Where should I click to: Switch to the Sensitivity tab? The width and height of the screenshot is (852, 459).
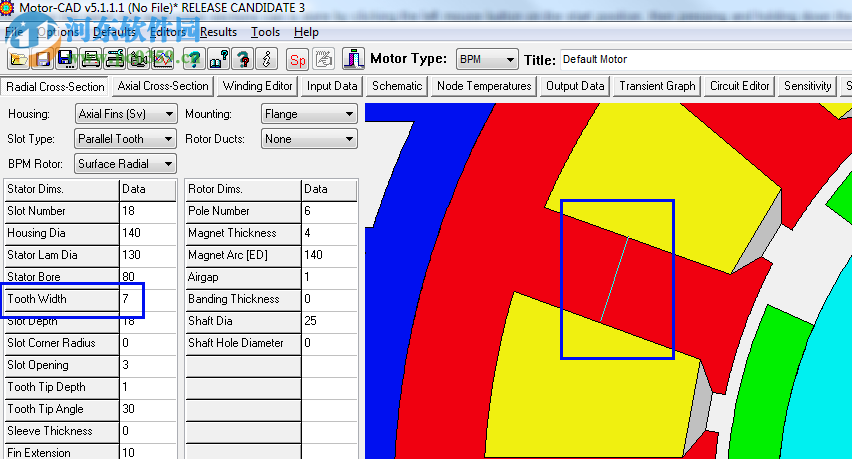click(x=807, y=86)
